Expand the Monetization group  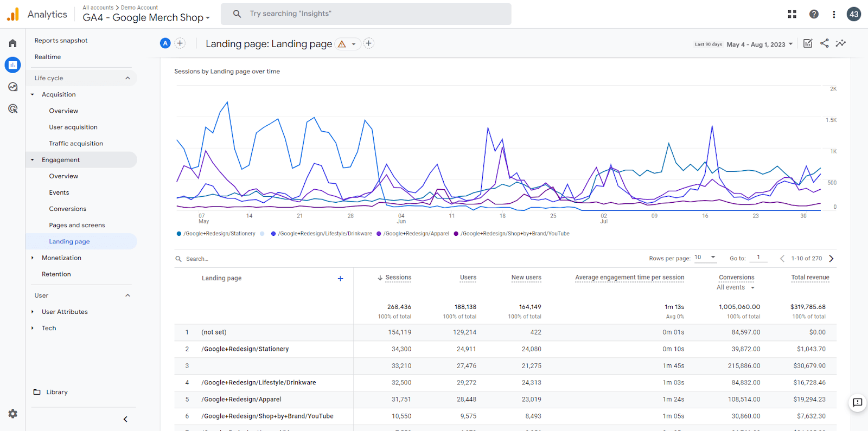point(33,258)
